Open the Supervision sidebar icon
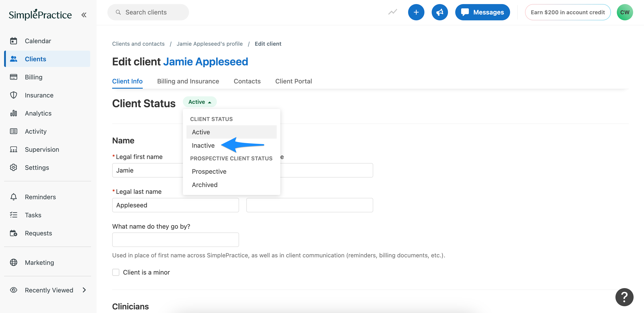 click(x=14, y=149)
